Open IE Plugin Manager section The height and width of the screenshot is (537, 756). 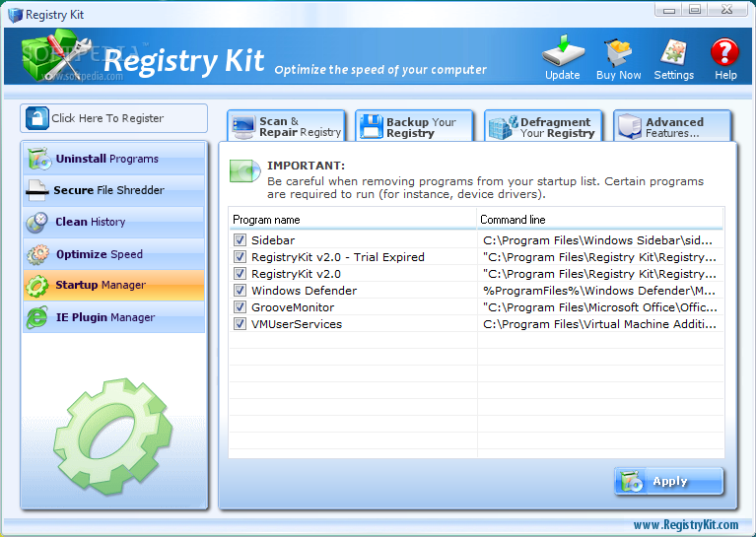(113, 317)
